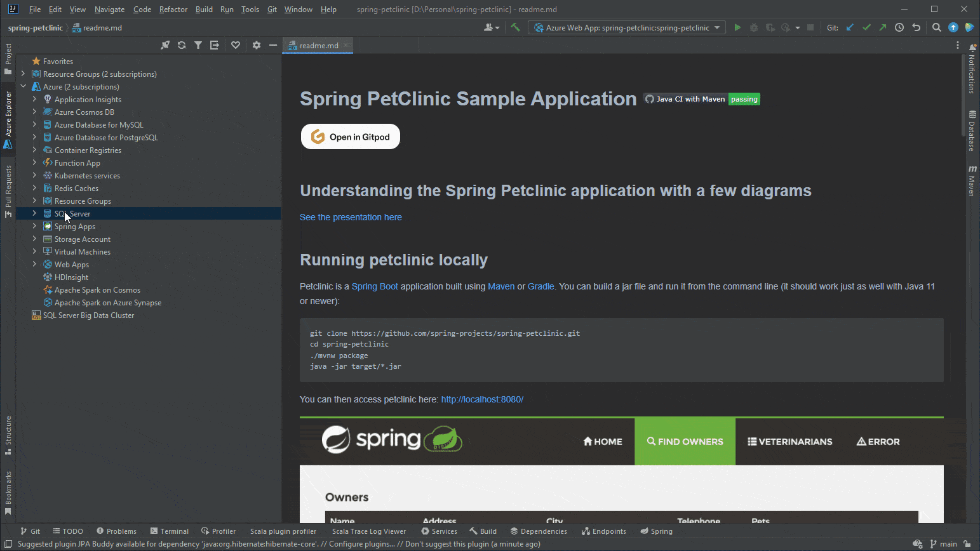Click the Open in Gitpod button

351,136
